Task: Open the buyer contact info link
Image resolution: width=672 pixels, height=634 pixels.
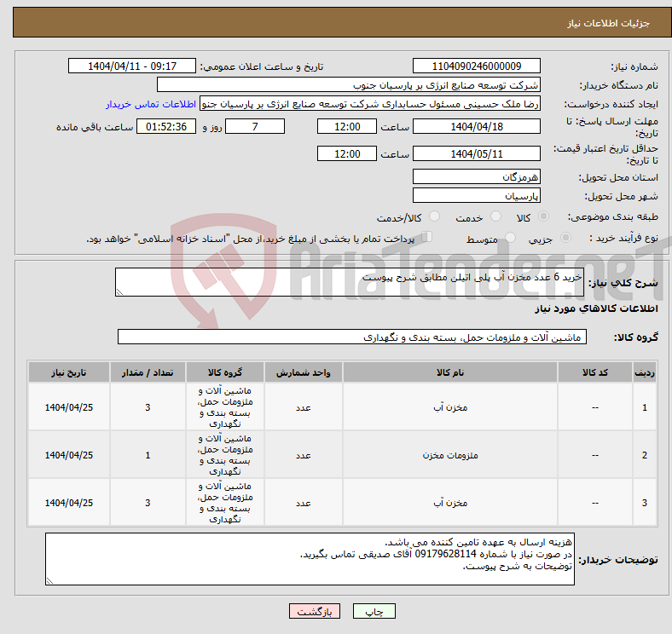Action: pyautogui.click(x=151, y=104)
